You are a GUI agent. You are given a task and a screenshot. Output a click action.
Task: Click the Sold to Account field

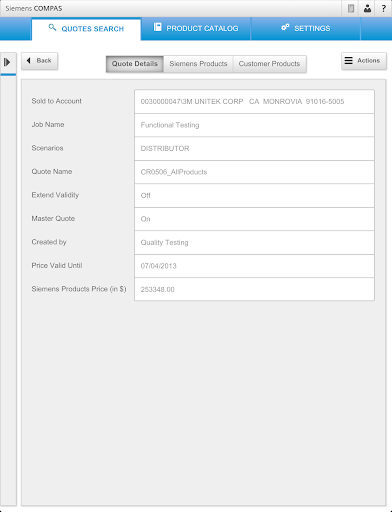point(254,101)
